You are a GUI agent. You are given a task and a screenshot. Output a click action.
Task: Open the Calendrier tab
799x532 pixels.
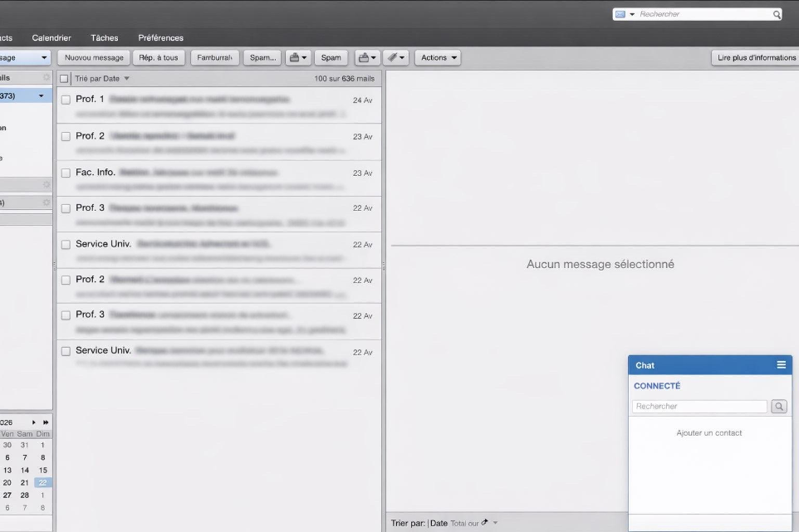click(x=51, y=37)
